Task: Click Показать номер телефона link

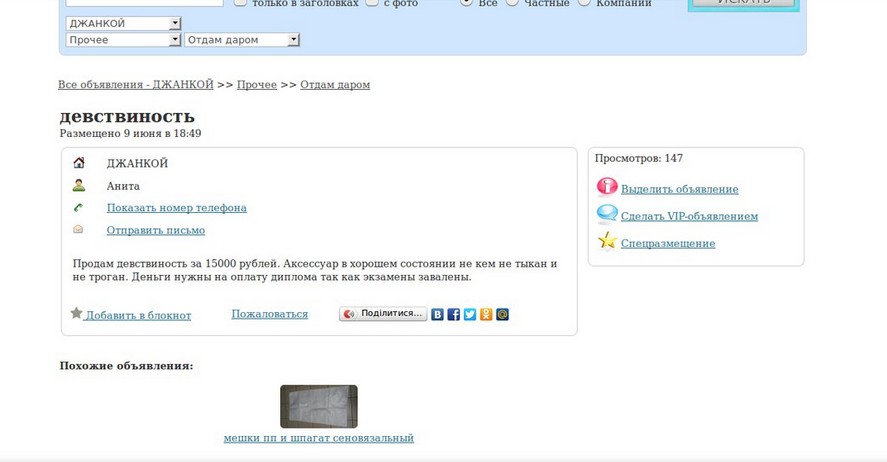Action: click(176, 208)
